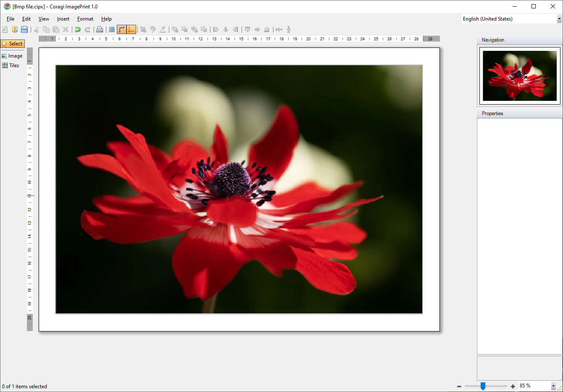Open the 85 % zoom level dropdown

pyautogui.click(x=553, y=386)
